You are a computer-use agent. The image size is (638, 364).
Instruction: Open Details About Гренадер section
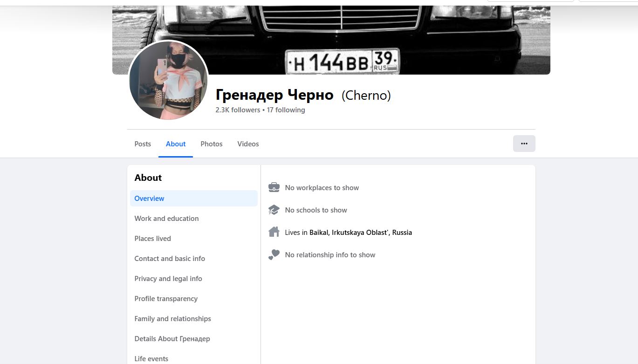[x=194, y=339]
